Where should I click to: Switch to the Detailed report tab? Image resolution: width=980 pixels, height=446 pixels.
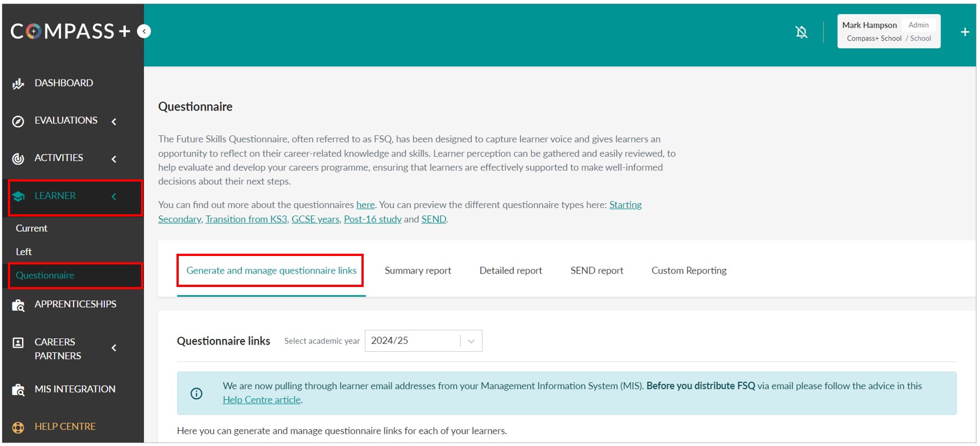tap(511, 271)
